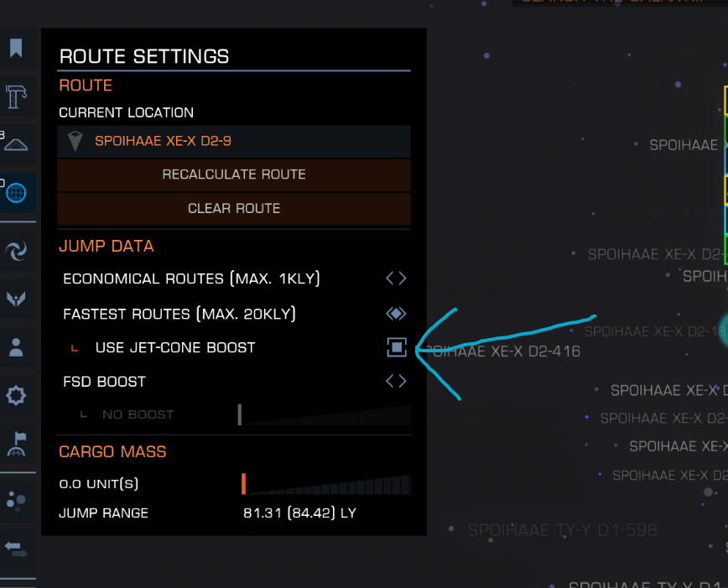
Task: Click Recalculate Route button
Action: coord(234,174)
